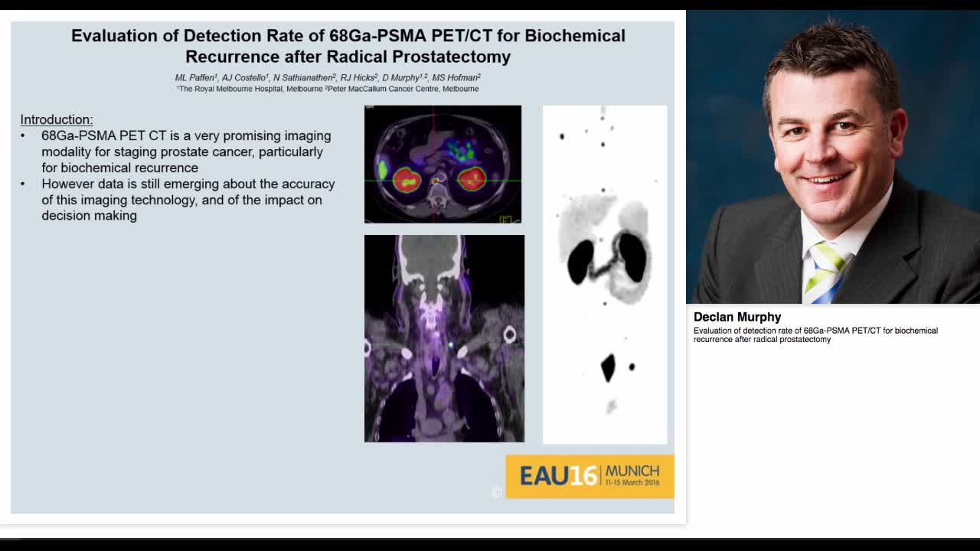This screenshot has height=551, width=980.
Task: Click the slide title about 68Ga-PSMA PET/CT
Action: pos(348,44)
